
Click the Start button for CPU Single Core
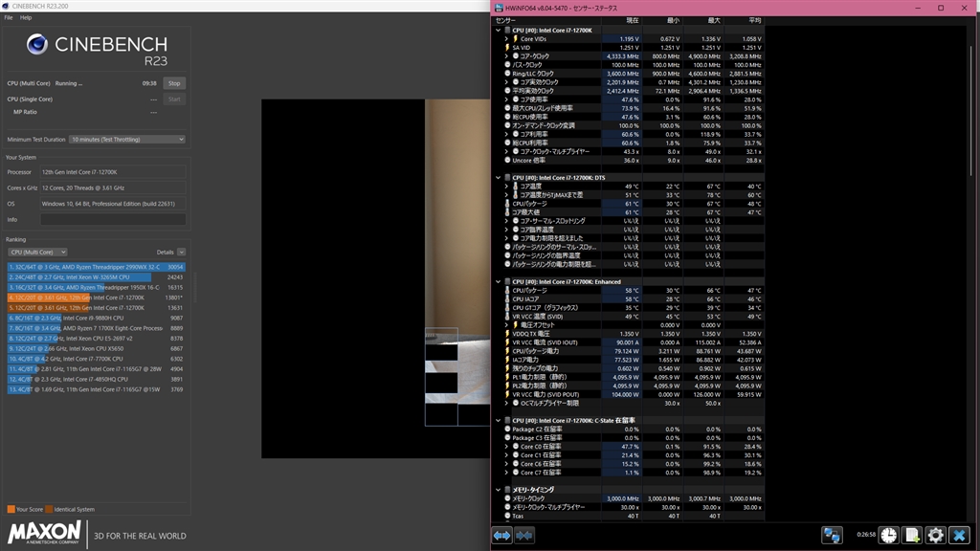[x=174, y=99]
